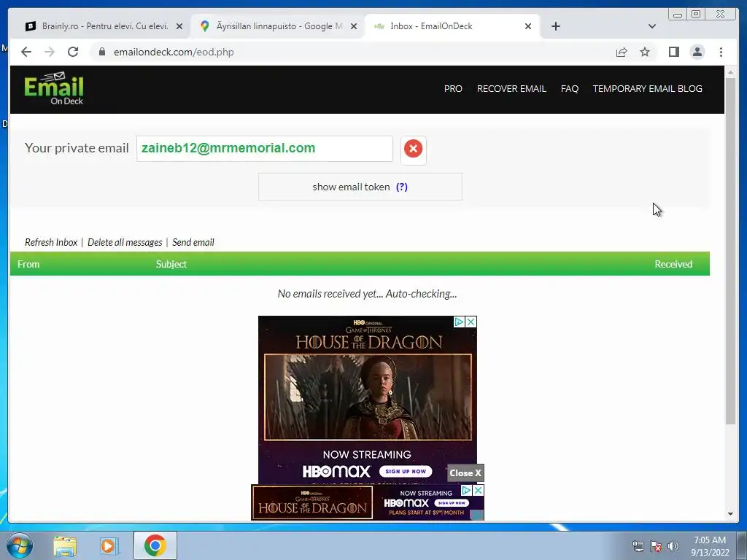747x560 pixels.
Task: Close the bottom banner ad with X icon
Action: click(479, 491)
